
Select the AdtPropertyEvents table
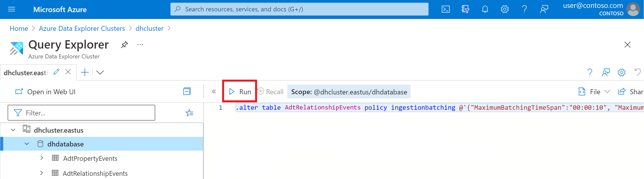(90, 159)
